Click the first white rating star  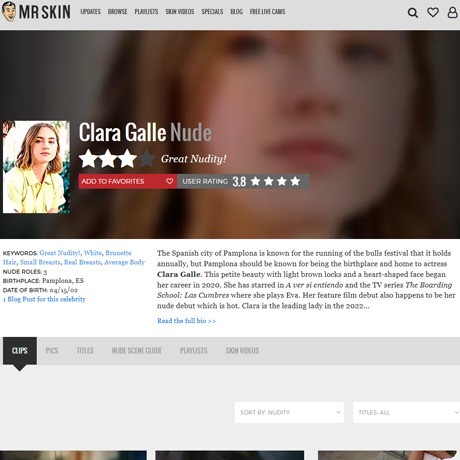click(89, 159)
